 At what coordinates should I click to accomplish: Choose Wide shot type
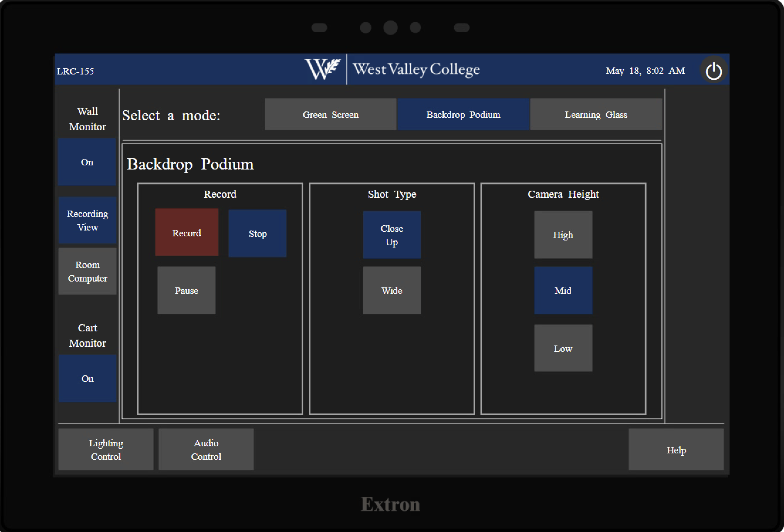coord(392,290)
